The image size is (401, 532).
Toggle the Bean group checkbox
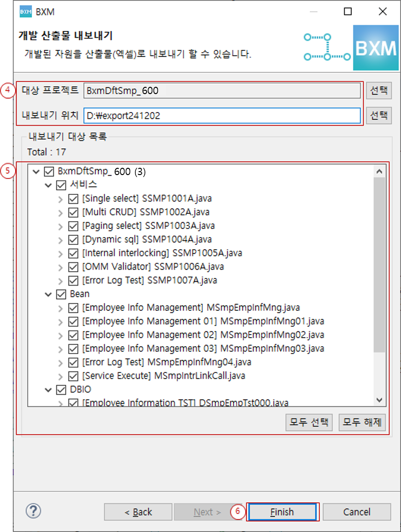[x=61, y=294]
